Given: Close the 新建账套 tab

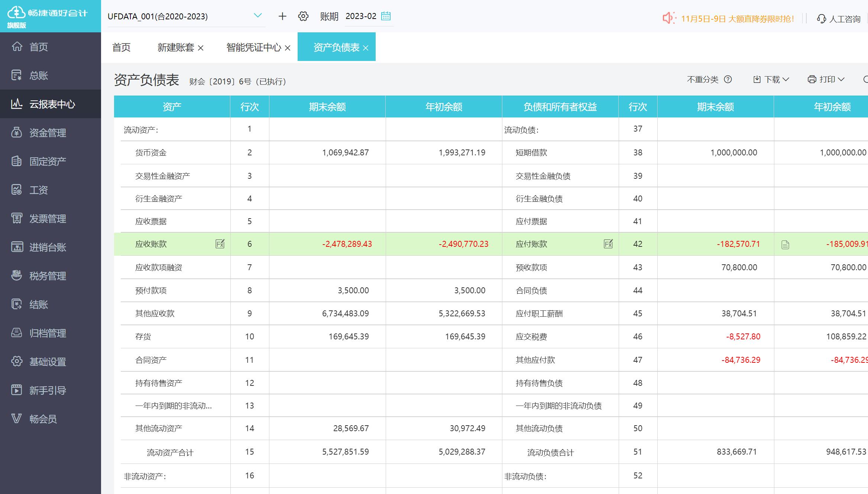Looking at the screenshot, I should (201, 48).
